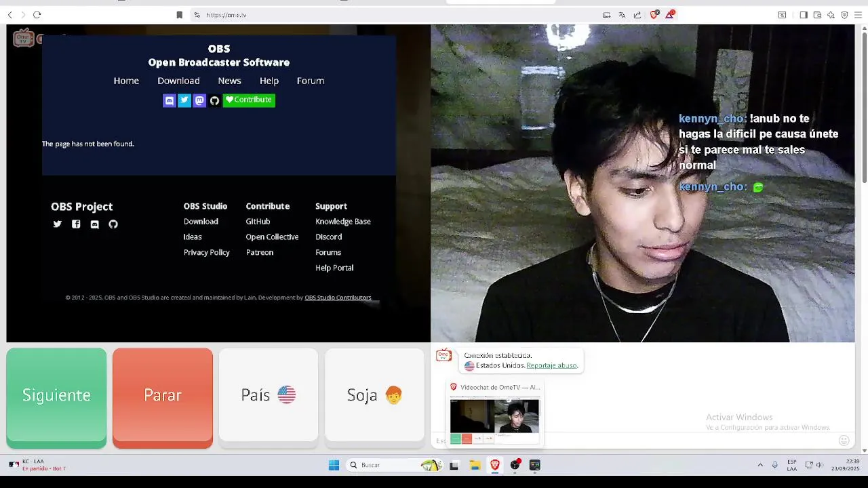The image size is (868, 488).
Task: Open GitHub link under Contribute heading
Action: pos(258,222)
